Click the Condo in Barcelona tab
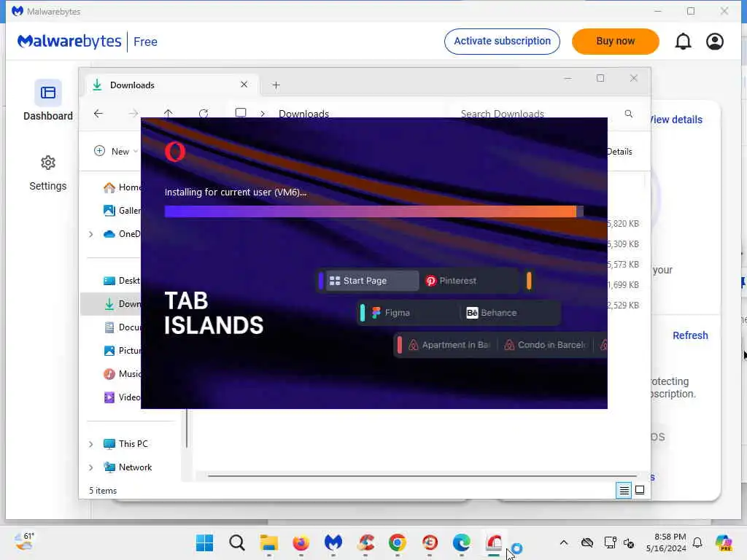This screenshot has height=560, width=747. pyautogui.click(x=546, y=345)
